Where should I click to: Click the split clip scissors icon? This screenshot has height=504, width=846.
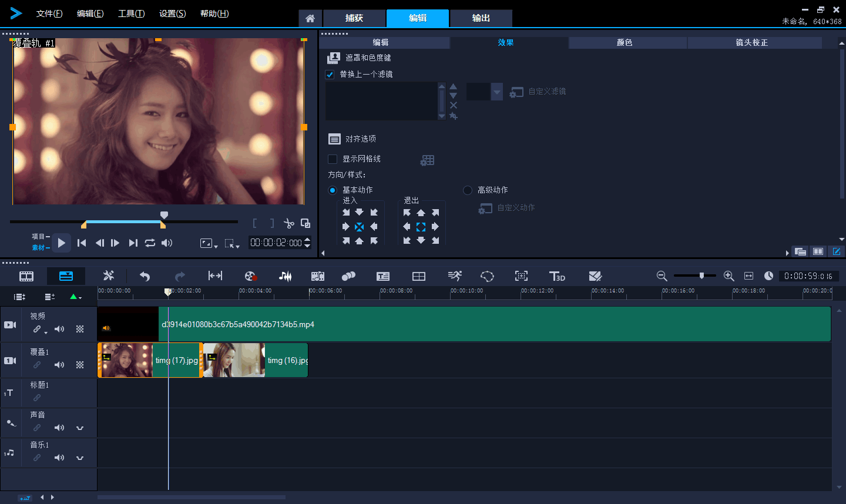(288, 223)
